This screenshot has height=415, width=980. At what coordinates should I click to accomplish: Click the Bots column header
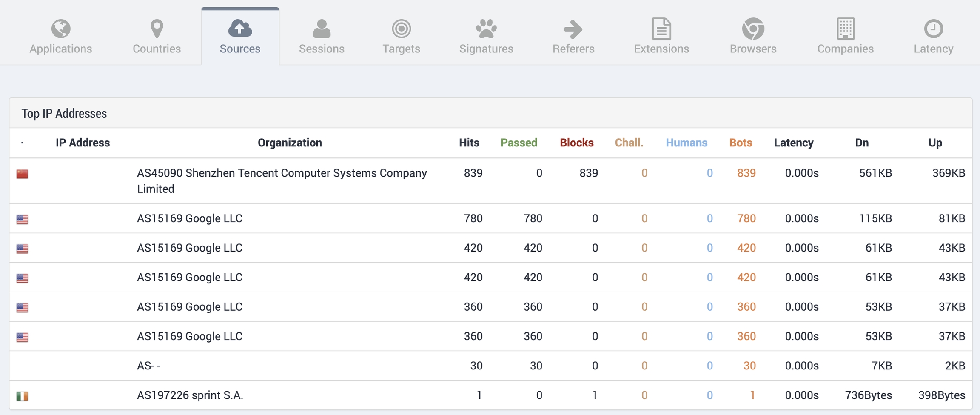(x=741, y=143)
